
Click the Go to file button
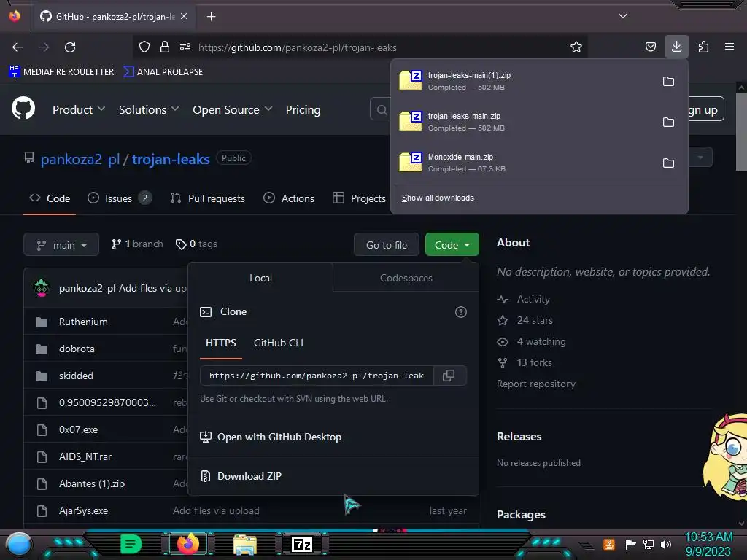point(387,245)
